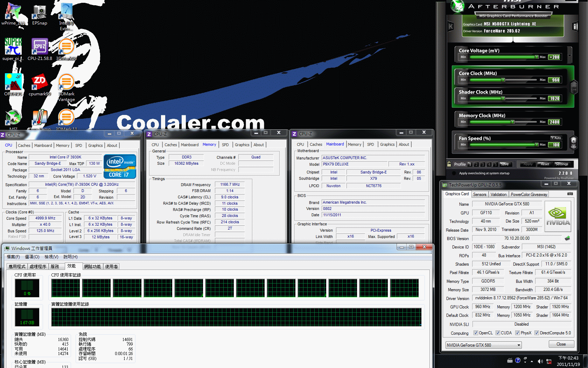Select the cpumark99 desktop icon
Viewport: 588px width, 368px height.
[40, 84]
